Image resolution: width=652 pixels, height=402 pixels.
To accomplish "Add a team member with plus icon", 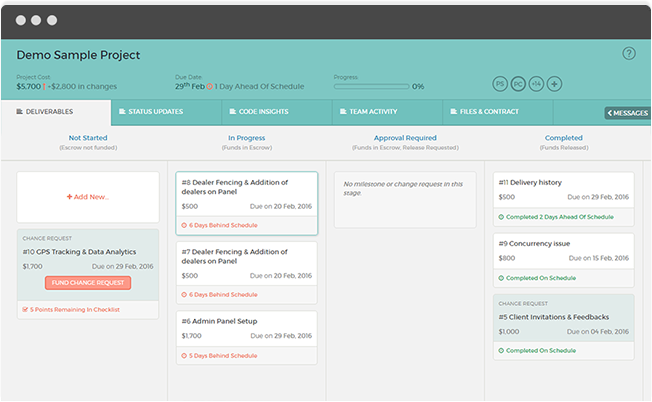I will pyautogui.click(x=554, y=84).
